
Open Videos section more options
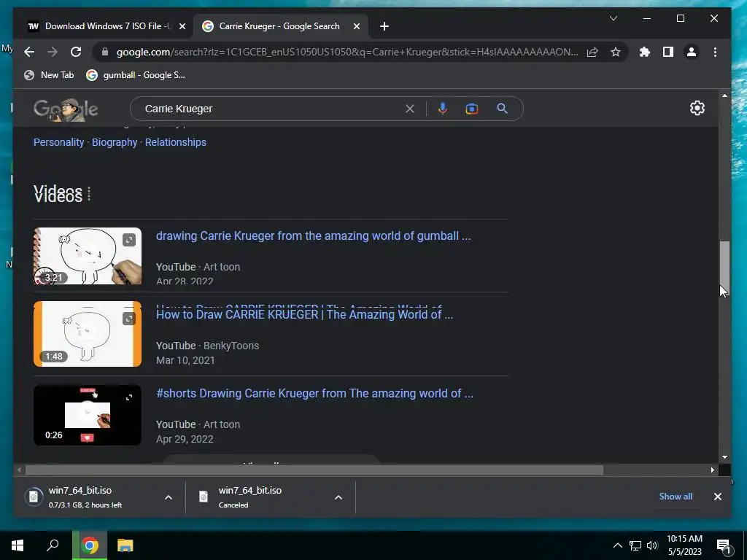pos(89,194)
